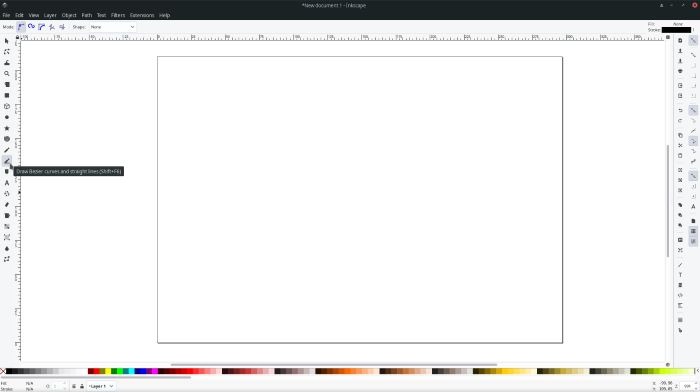
Task: Click the Cut scissors icon
Action: coord(680,146)
